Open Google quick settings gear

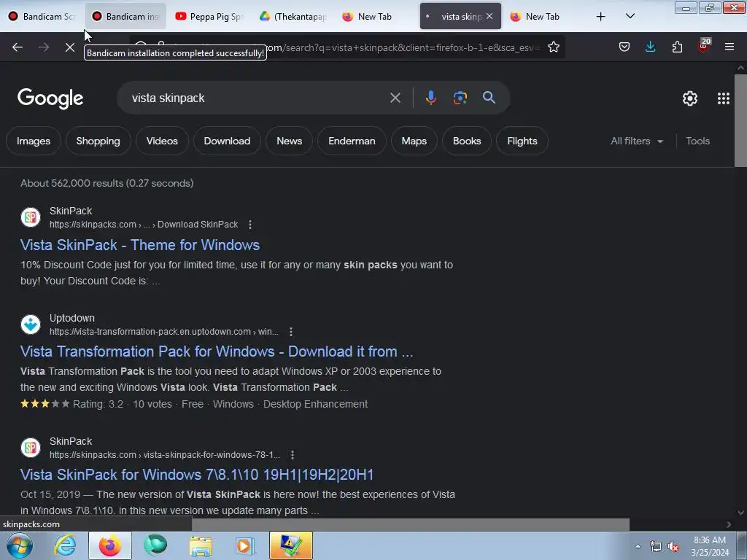point(690,98)
